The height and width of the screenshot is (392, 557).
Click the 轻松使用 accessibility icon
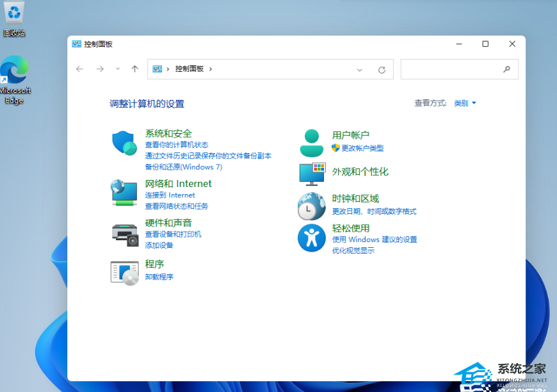pos(312,238)
